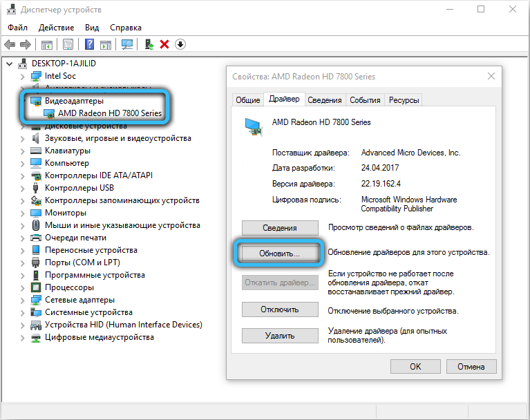The image size is (530, 420).
Task: Click the display adapter icon in properties dialog
Action: tap(254, 127)
